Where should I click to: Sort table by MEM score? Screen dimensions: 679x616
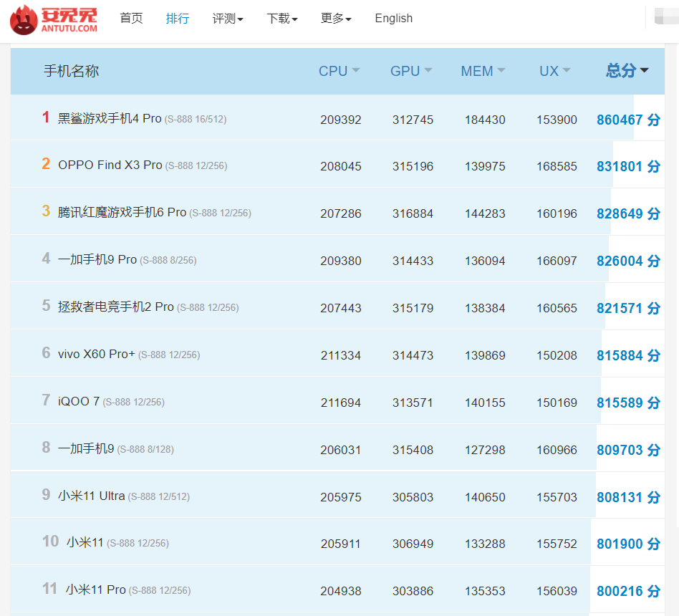[x=483, y=71]
